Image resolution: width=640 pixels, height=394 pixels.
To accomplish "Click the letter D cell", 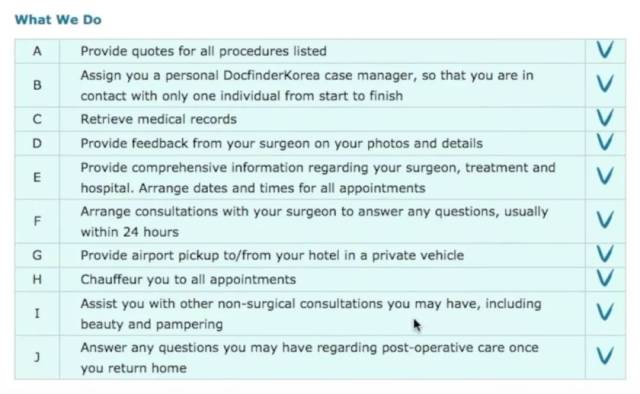I will click(37, 143).
